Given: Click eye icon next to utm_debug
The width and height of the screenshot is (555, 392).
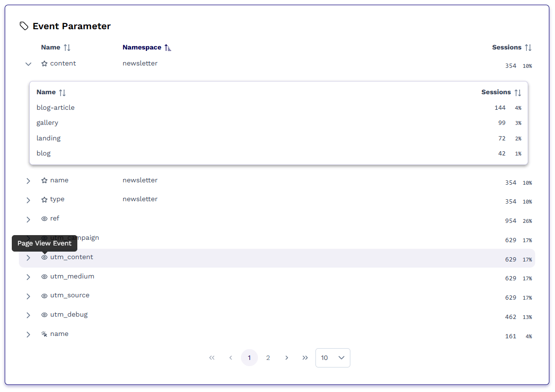Looking at the screenshot, I should [x=44, y=315].
